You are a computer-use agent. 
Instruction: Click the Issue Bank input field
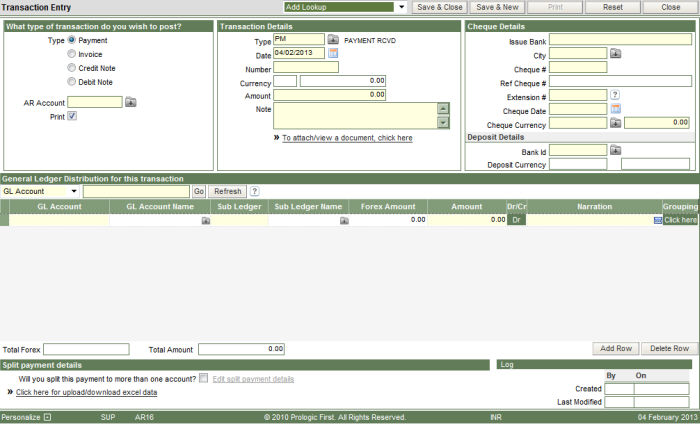pyautogui.click(x=620, y=40)
